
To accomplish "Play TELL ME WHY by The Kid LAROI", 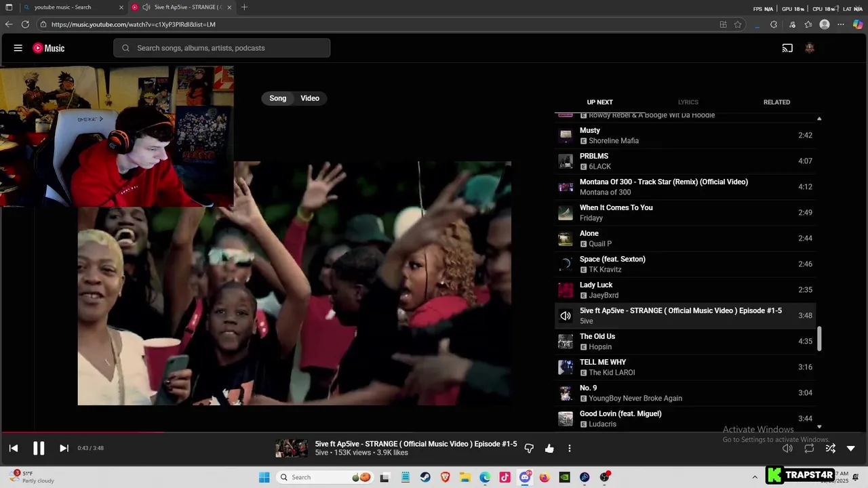I will point(685,367).
